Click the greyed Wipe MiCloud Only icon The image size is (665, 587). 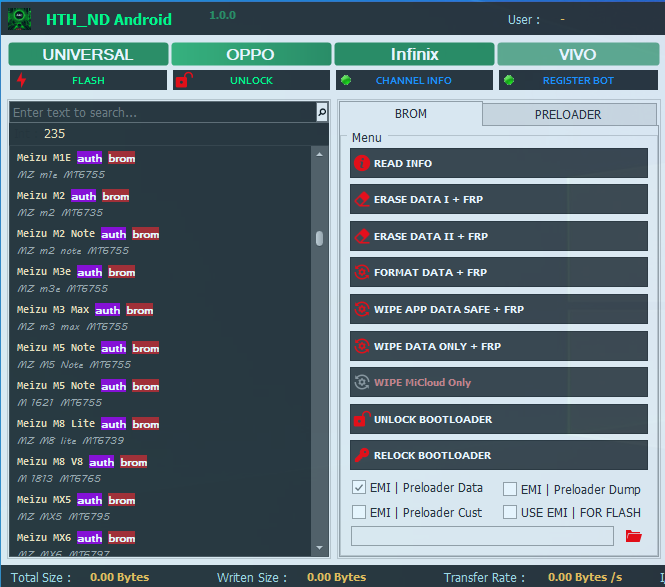362,382
